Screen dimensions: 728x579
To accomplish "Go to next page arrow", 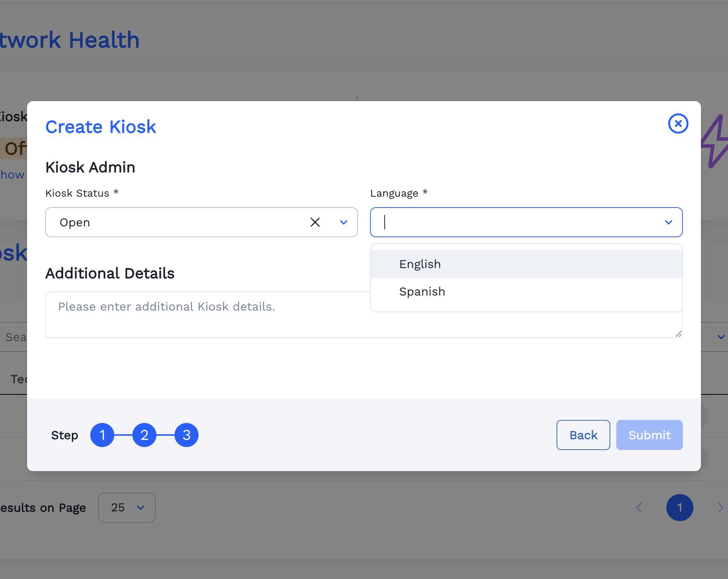I will click(720, 508).
